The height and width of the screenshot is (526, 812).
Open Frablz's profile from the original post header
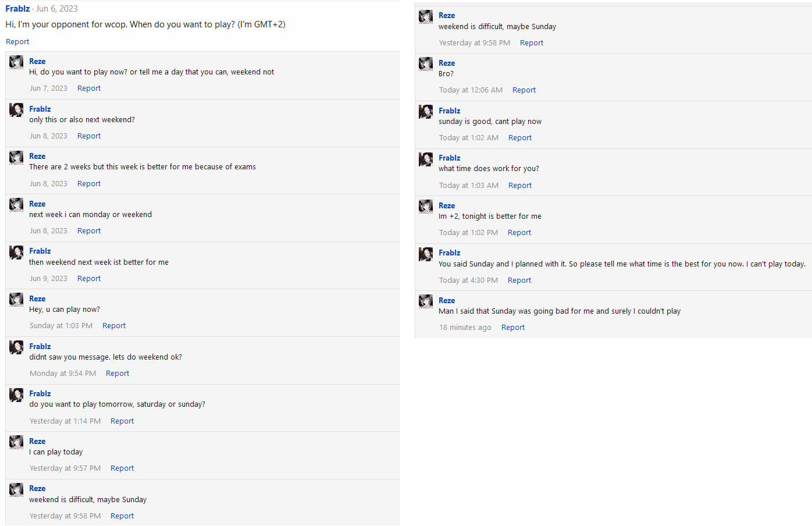point(17,9)
